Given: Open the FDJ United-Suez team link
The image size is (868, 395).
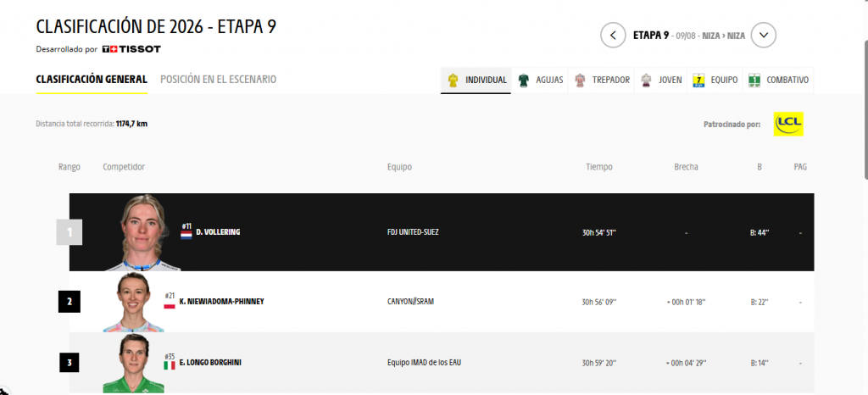Looking at the screenshot, I should coord(413,232).
